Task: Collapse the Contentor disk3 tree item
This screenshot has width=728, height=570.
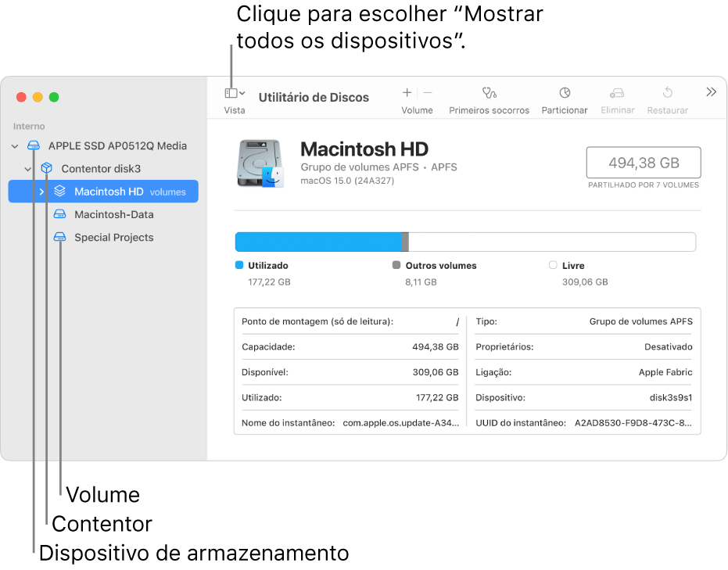Action: (28, 169)
